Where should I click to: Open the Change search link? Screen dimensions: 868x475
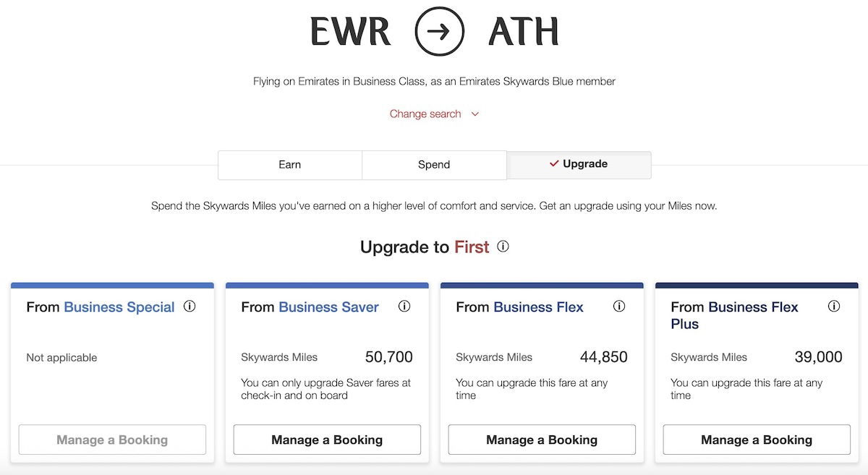click(x=425, y=114)
